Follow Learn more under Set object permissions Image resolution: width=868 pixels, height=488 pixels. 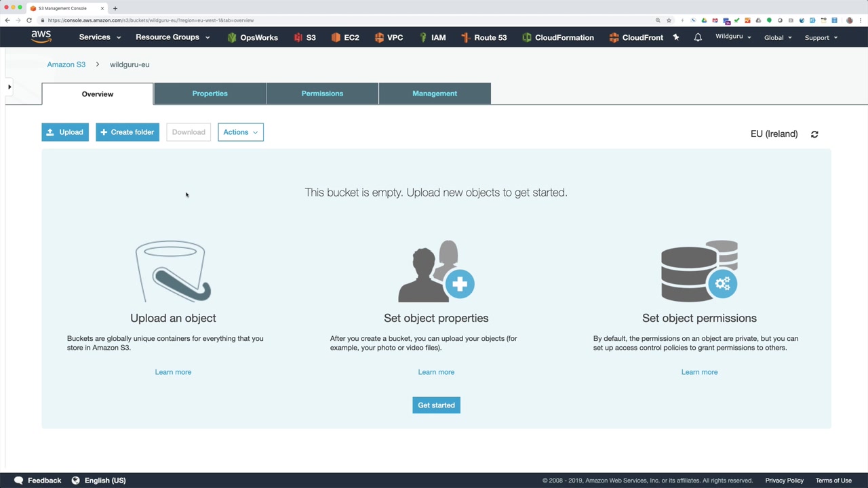click(x=699, y=372)
